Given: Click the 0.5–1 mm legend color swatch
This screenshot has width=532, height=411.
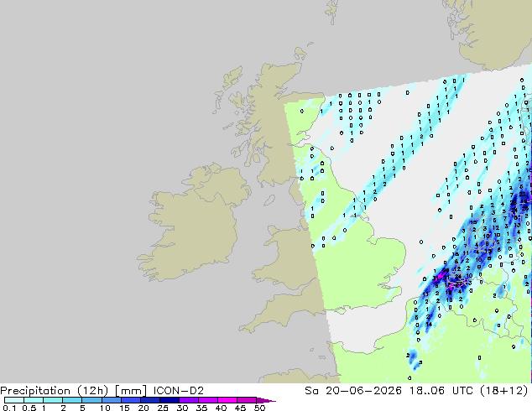Looking at the screenshot, I should [34, 400].
